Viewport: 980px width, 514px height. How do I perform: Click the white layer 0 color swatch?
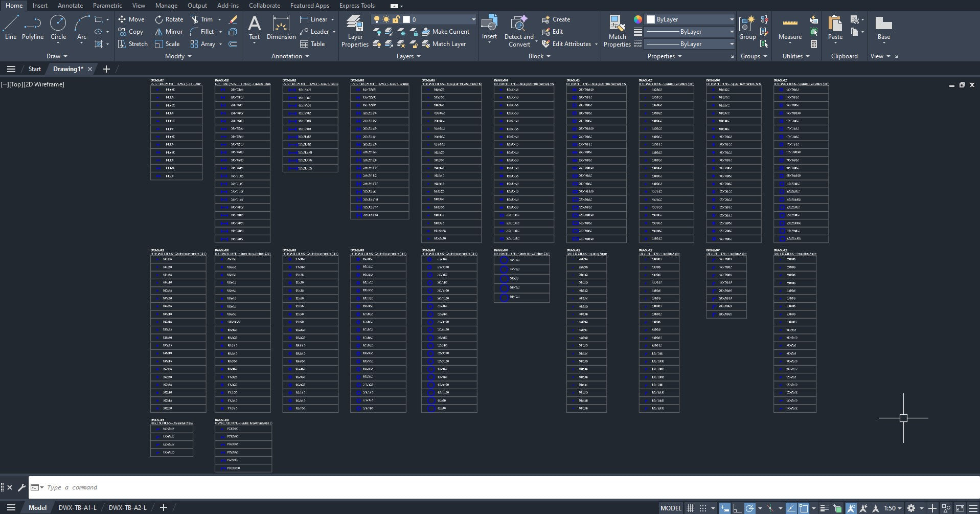point(406,19)
